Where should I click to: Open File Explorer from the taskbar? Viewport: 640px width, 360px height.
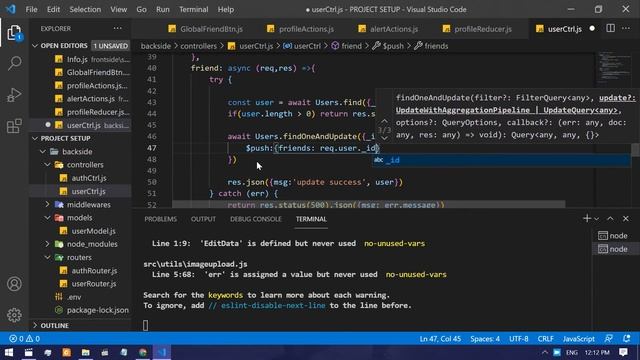pyautogui.click(x=85, y=352)
